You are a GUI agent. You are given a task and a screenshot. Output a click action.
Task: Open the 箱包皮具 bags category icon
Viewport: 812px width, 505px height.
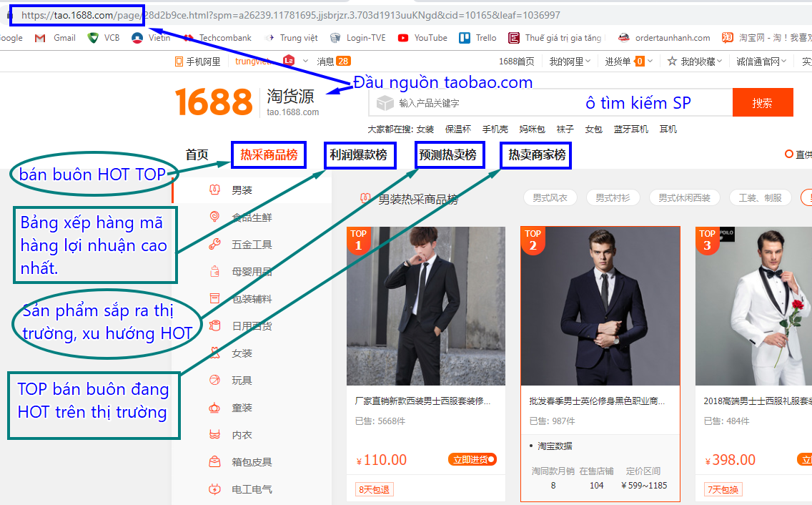pyautogui.click(x=214, y=462)
